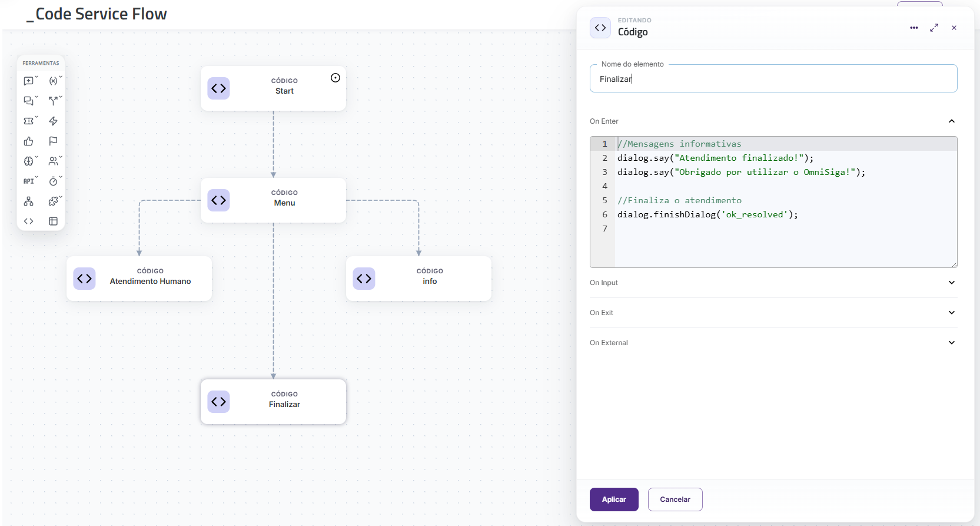This screenshot has width=980, height=526.
Task: Click the Nome do elemento input field
Action: click(x=773, y=79)
